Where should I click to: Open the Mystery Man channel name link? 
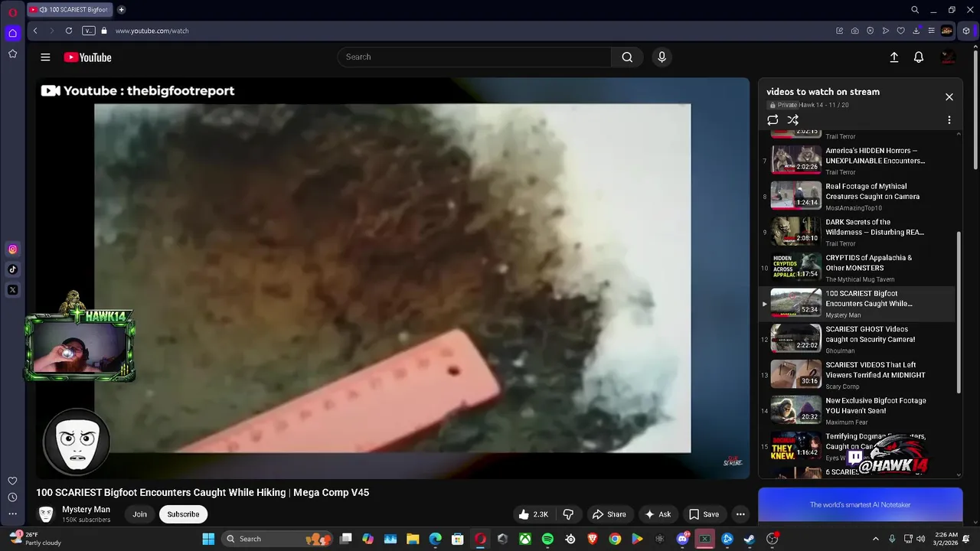point(86,510)
